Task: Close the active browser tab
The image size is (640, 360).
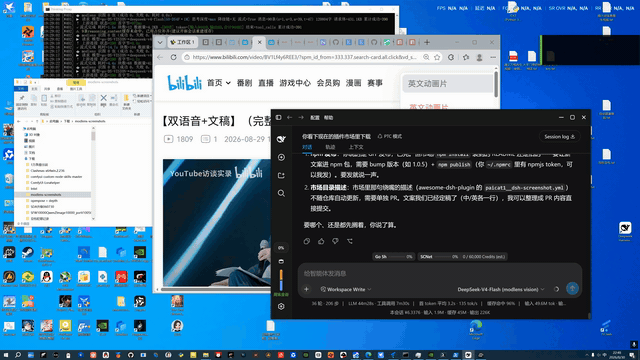Action: click(259, 42)
